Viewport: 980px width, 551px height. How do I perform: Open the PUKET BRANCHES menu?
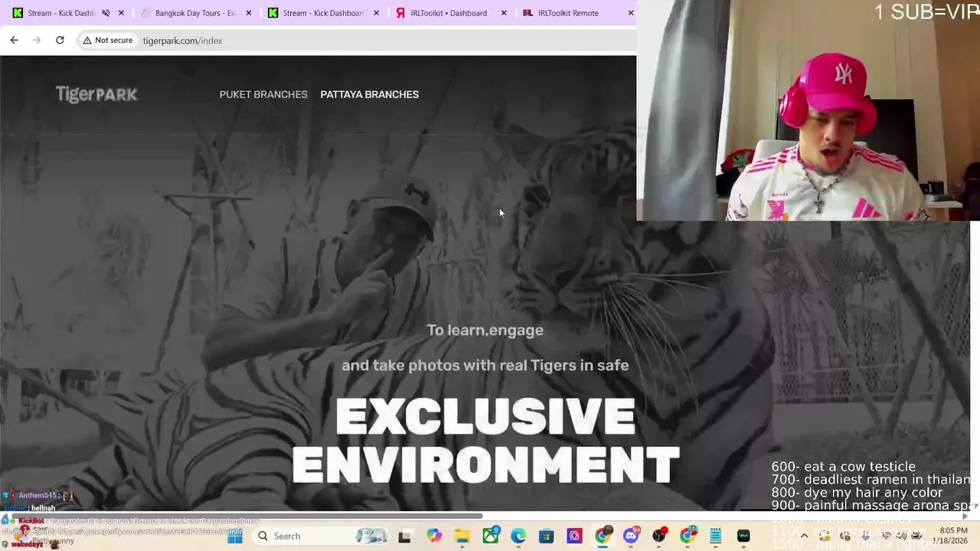click(263, 94)
